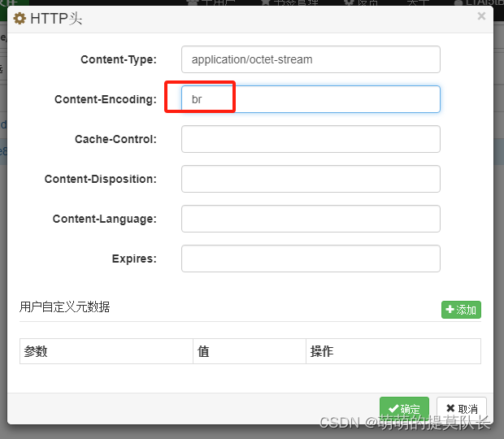Cancel with the 取消 button
504x439 pixels.
tap(461, 409)
